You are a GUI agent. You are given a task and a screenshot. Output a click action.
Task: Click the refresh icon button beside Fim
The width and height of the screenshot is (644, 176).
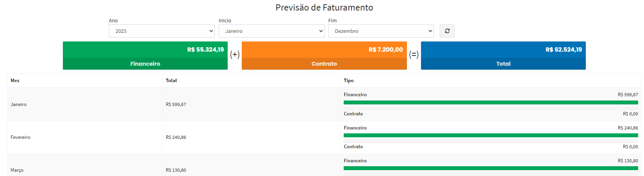pyautogui.click(x=447, y=31)
